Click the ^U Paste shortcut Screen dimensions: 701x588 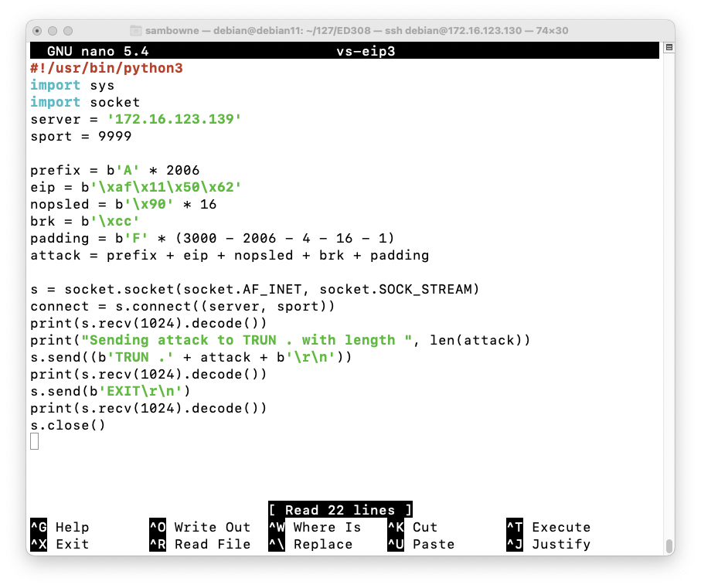click(x=421, y=544)
